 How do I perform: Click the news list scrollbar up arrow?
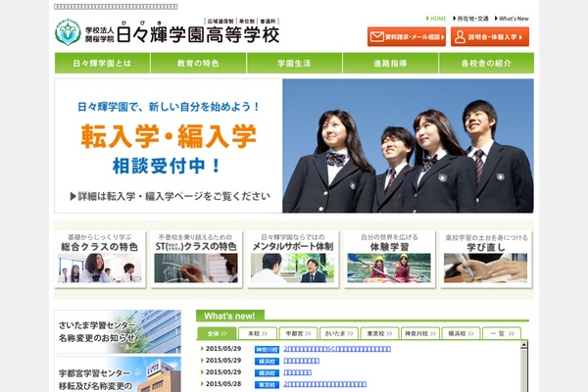524,346
